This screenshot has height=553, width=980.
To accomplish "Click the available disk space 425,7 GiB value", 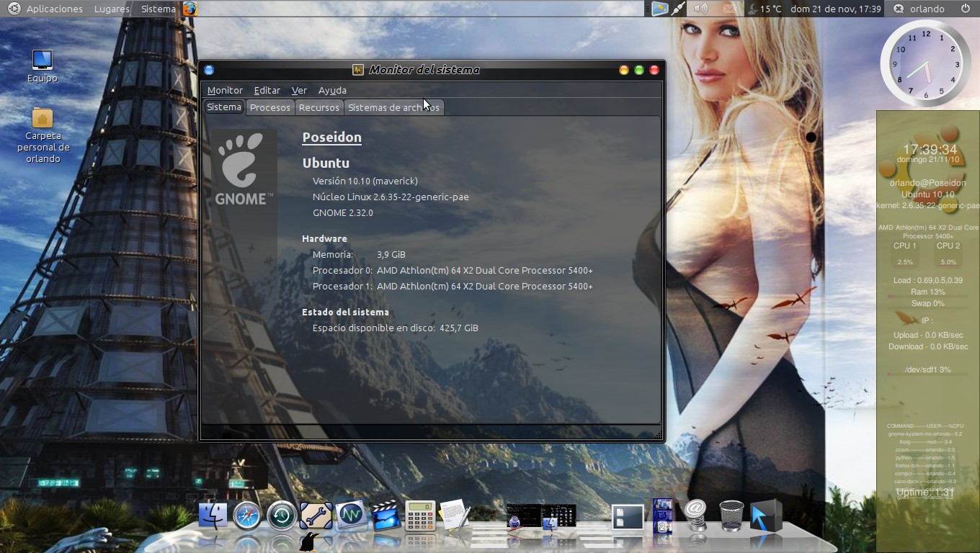I will (459, 328).
